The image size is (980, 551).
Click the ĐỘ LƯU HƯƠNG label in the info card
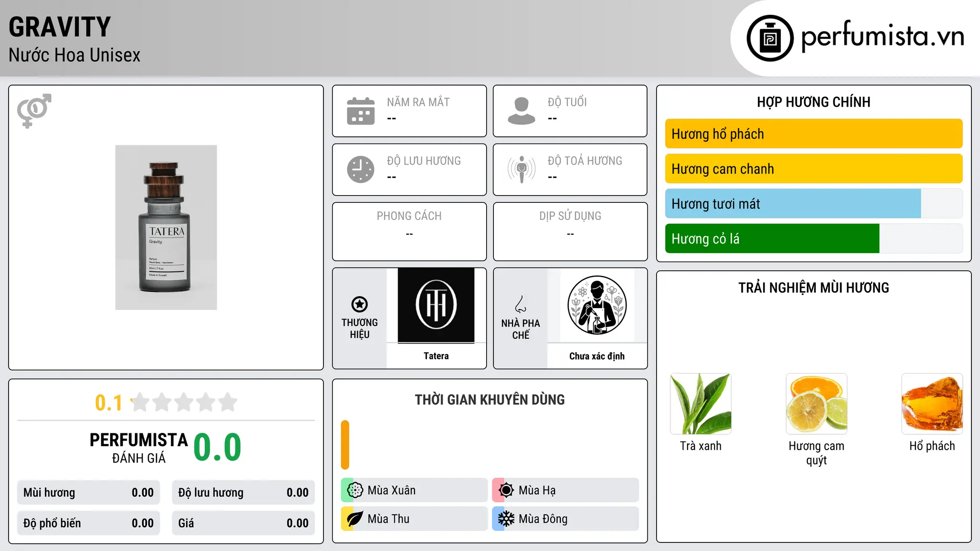click(424, 161)
